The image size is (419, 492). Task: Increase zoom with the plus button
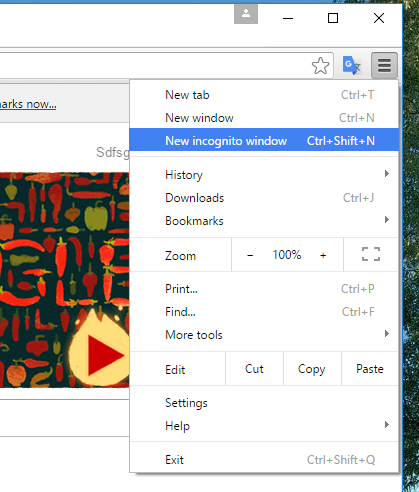coord(323,255)
